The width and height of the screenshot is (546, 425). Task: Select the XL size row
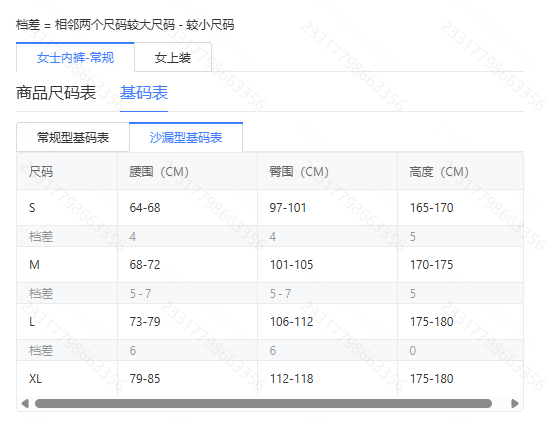point(270,378)
